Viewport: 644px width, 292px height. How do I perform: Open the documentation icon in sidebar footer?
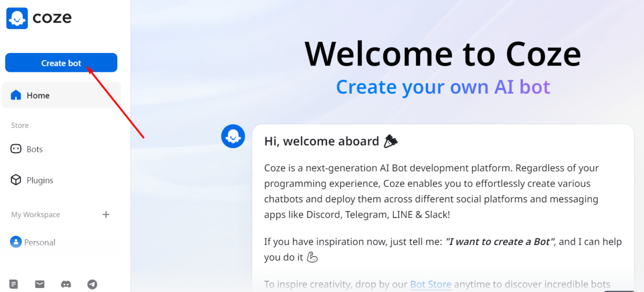coord(14,284)
